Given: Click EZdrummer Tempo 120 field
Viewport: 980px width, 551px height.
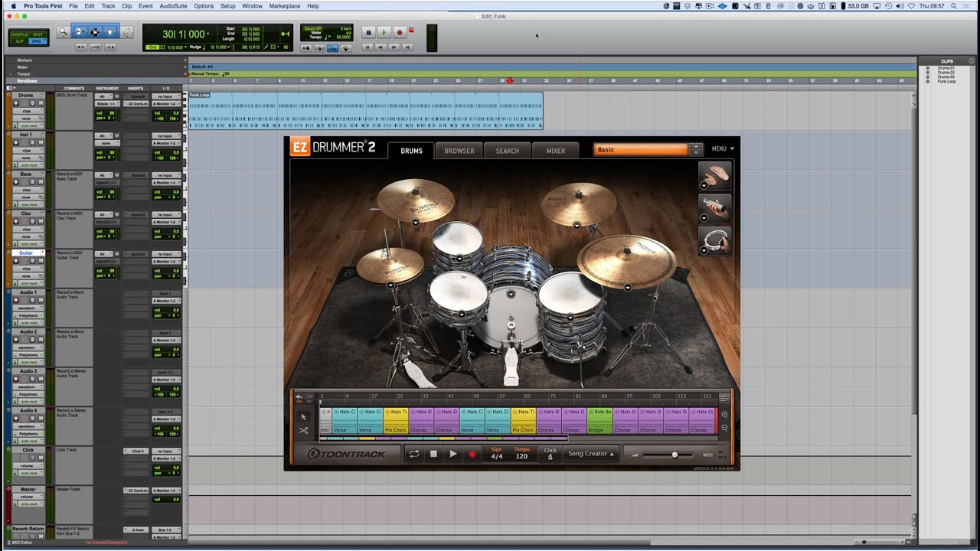Looking at the screenshot, I should point(521,454).
